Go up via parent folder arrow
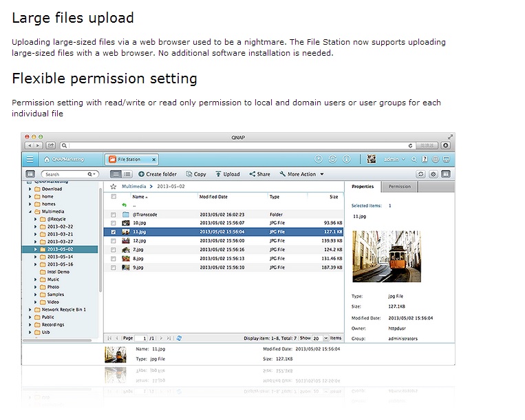Screen dimensions: 525x420 coord(125,205)
